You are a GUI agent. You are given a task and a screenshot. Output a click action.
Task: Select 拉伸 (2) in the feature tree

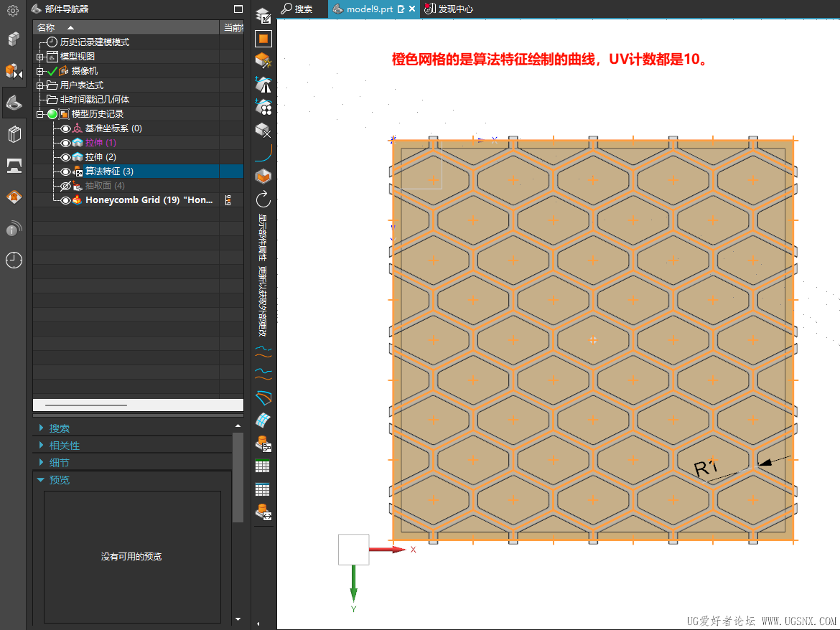pos(101,157)
